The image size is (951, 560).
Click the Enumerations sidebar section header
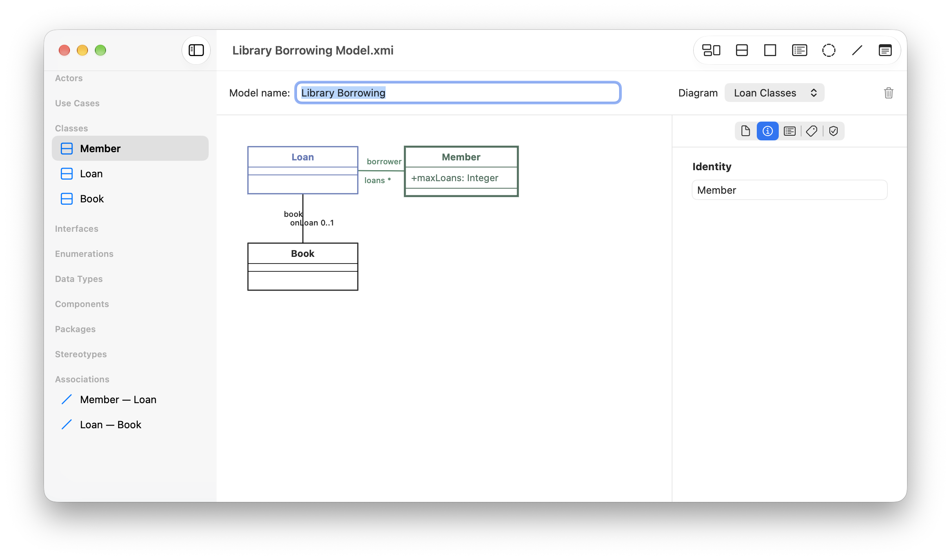tap(84, 254)
